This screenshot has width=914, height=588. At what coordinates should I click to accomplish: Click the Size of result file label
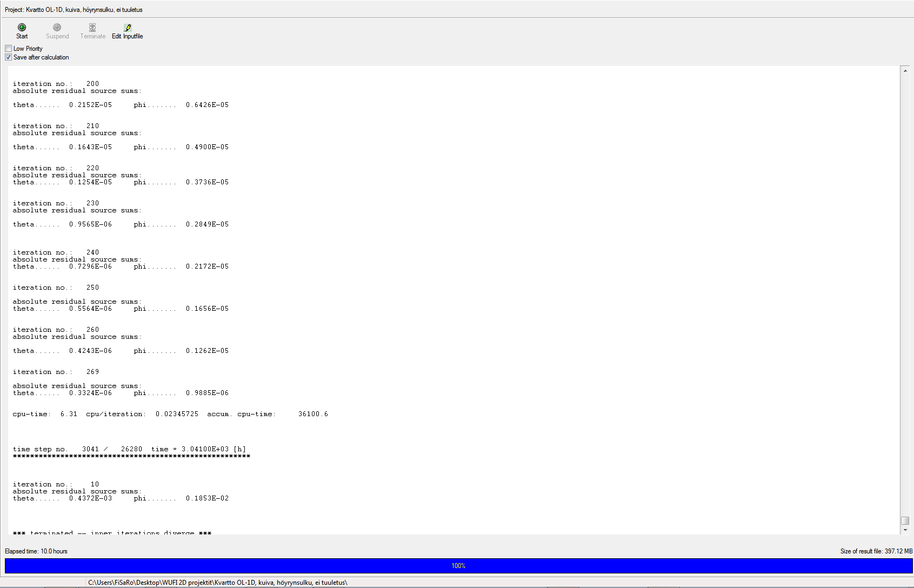click(876, 551)
